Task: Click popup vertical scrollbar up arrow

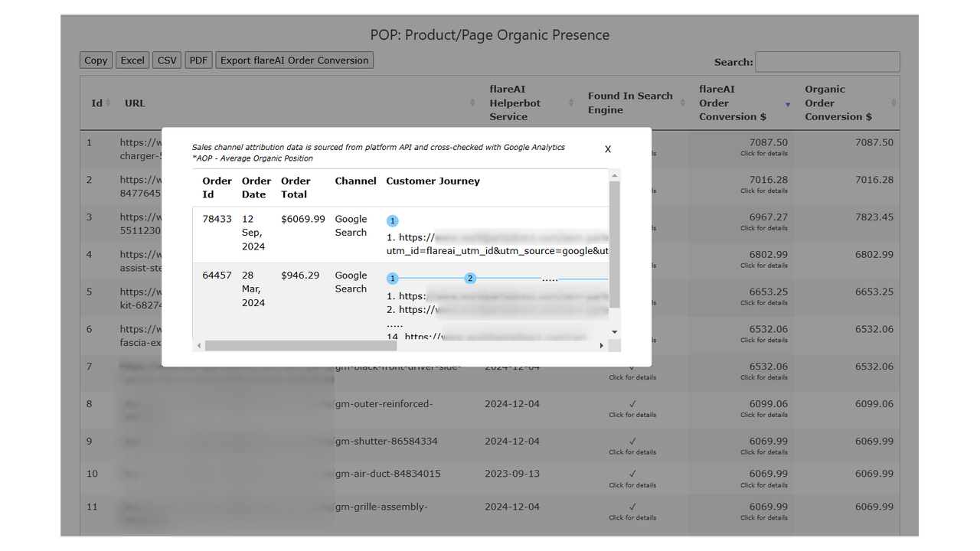Action: [x=614, y=176]
